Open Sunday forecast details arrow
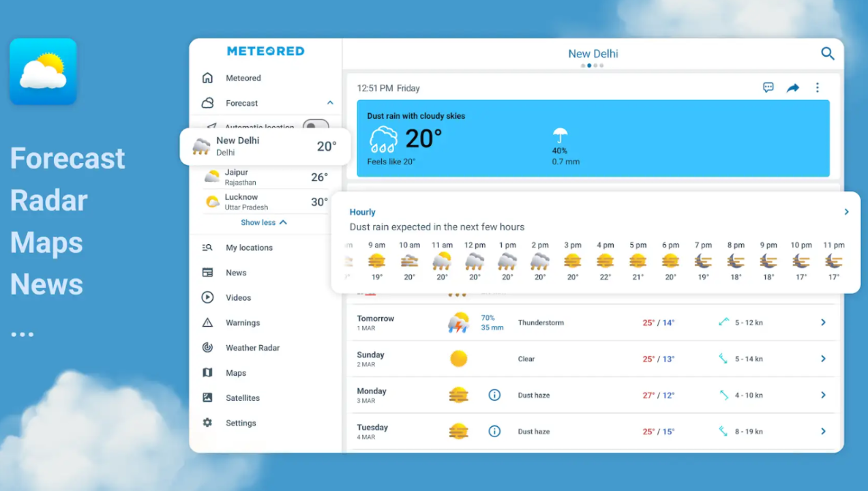The image size is (868, 491). click(x=823, y=359)
